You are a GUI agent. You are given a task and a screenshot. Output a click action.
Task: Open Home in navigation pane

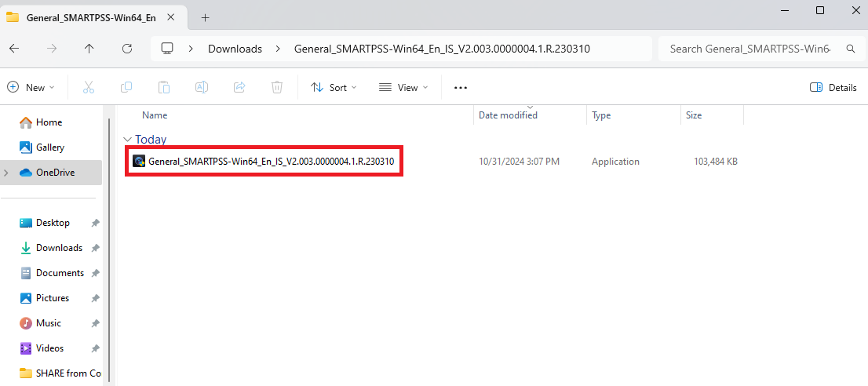(49, 122)
